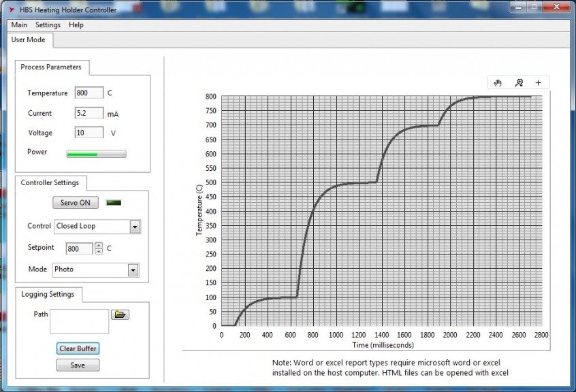Toggle the Servo ON button
This screenshot has height=392, width=576.
point(76,203)
